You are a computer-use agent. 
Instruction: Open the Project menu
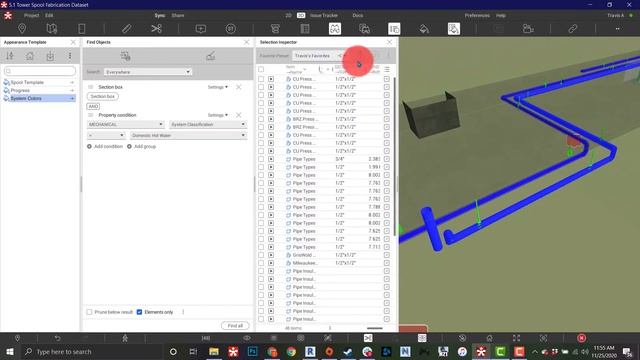click(31, 16)
